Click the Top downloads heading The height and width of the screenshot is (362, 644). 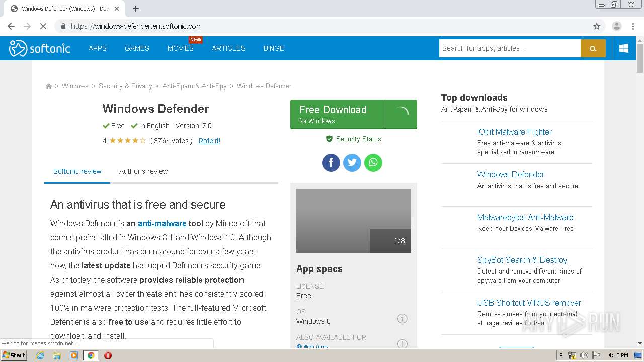pos(474,98)
